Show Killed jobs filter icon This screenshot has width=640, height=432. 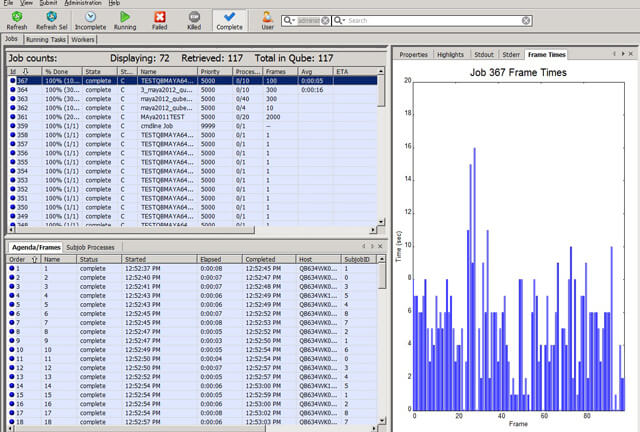194,20
